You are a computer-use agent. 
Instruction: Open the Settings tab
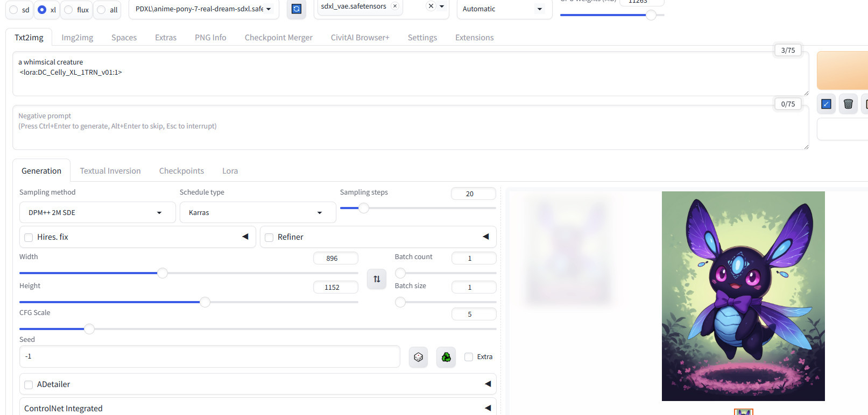422,38
